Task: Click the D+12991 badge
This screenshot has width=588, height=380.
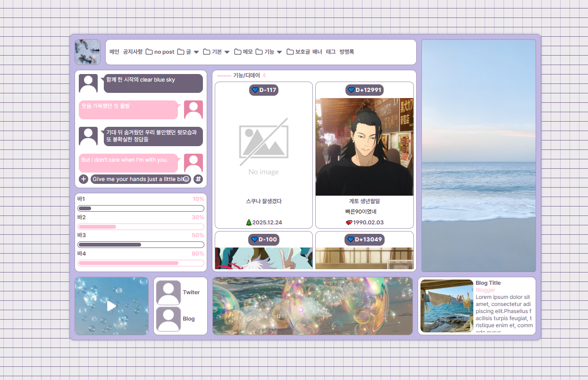Action: pos(364,90)
